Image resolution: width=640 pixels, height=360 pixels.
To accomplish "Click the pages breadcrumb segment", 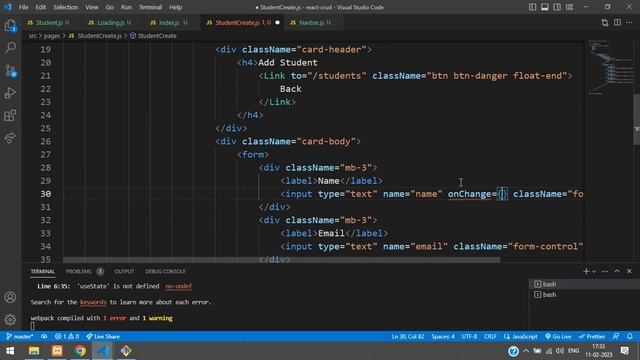I will pyautogui.click(x=52, y=36).
